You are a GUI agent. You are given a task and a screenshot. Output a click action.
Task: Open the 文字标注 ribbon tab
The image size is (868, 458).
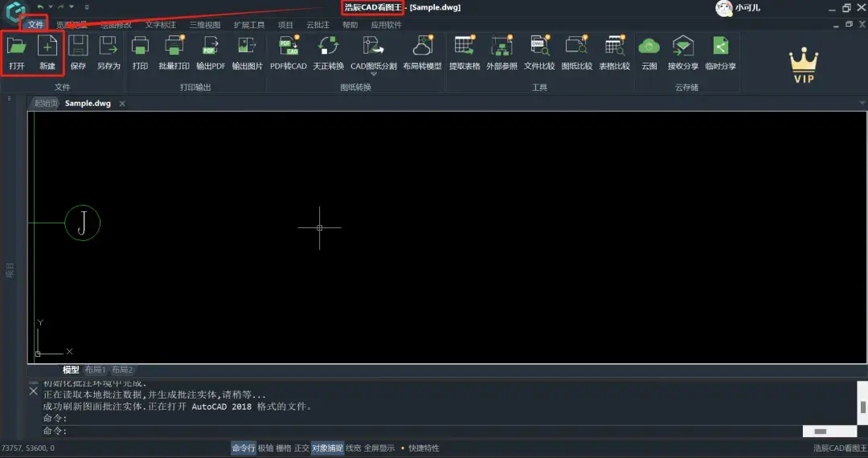pos(161,25)
